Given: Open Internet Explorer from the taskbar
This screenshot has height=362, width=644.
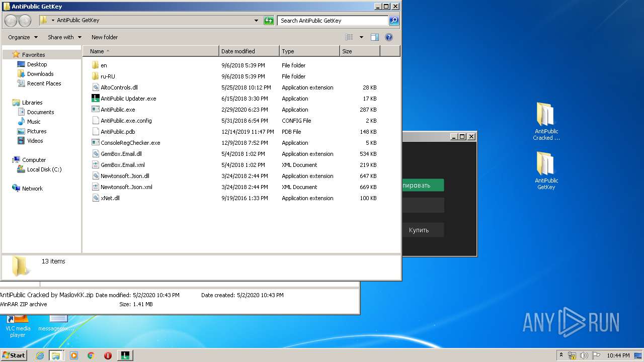Looking at the screenshot, I should [40, 355].
